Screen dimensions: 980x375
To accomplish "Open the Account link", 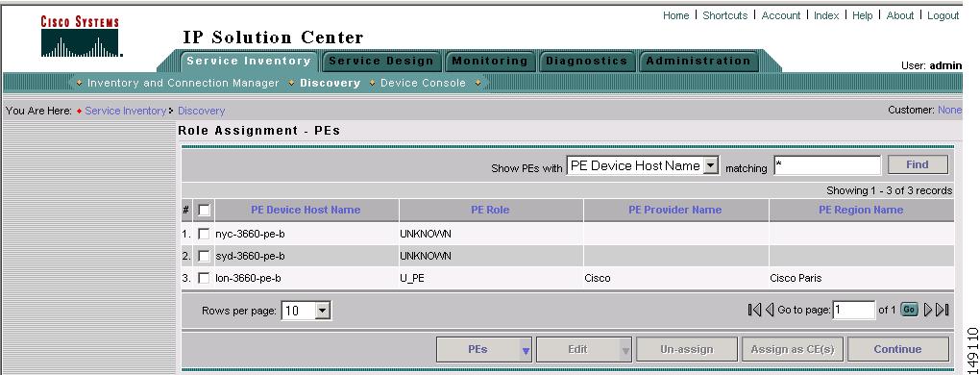I will click(780, 15).
